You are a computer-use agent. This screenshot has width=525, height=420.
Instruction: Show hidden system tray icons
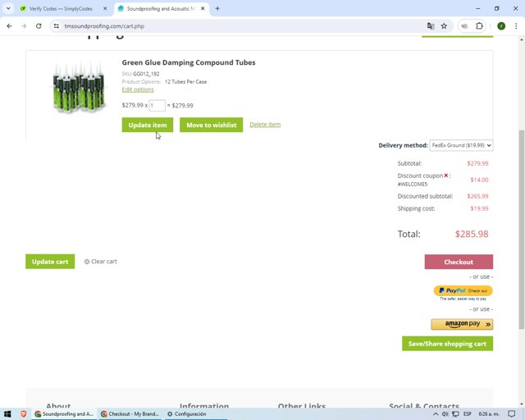[x=436, y=414]
